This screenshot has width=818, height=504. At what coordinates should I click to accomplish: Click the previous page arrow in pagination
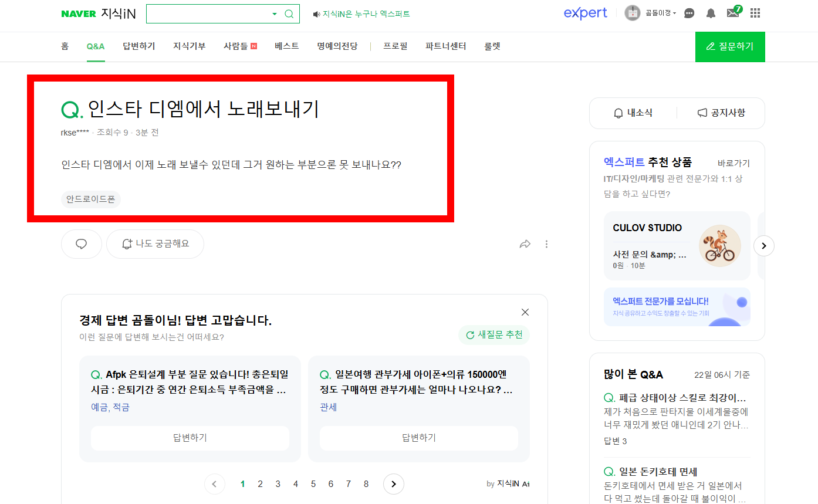pos(215,484)
